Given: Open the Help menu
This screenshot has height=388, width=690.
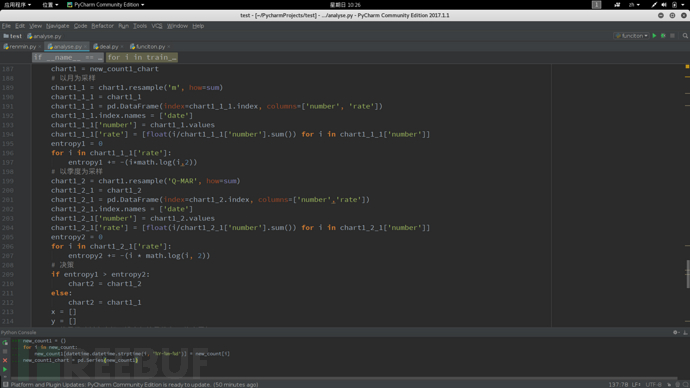Looking at the screenshot, I should coord(198,26).
